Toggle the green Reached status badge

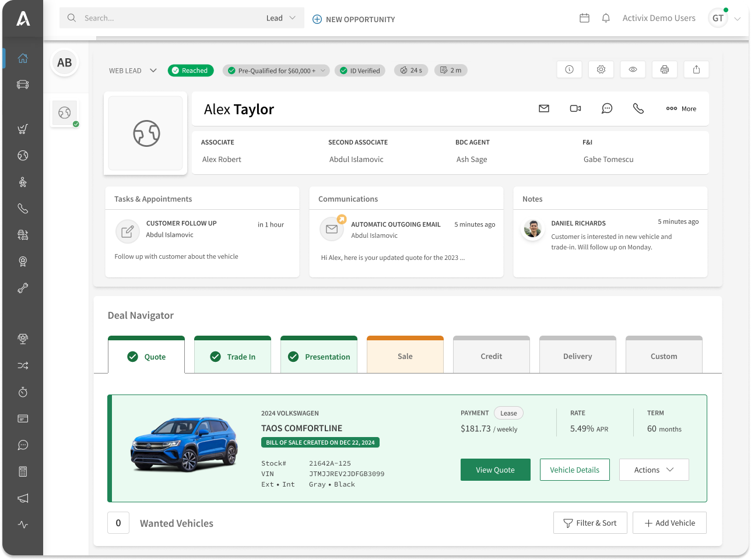(x=191, y=71)
